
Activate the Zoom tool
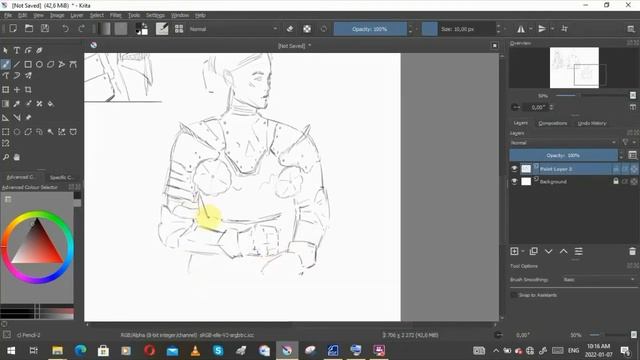click(6, 157)
